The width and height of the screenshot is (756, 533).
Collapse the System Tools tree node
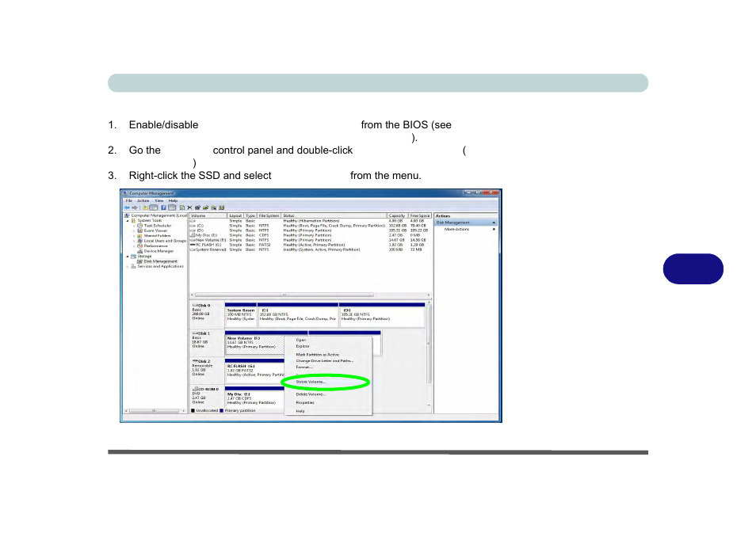point(127,219)
